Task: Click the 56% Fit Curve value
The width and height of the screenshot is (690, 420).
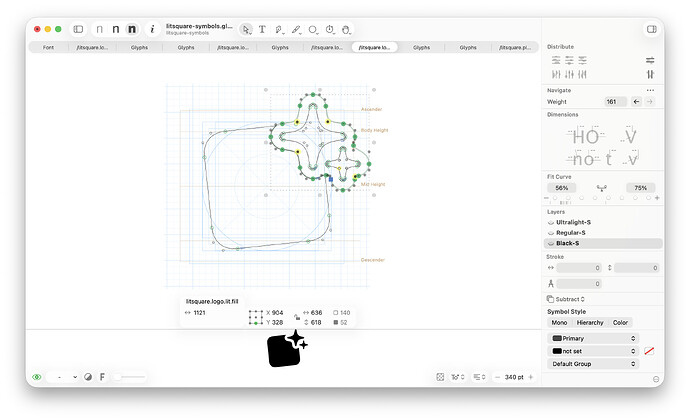Action: coord(562,188)
